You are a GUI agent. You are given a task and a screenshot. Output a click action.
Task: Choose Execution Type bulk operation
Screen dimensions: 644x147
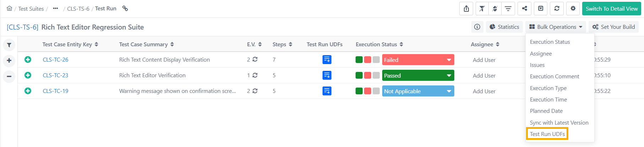[x=548, y=88]
